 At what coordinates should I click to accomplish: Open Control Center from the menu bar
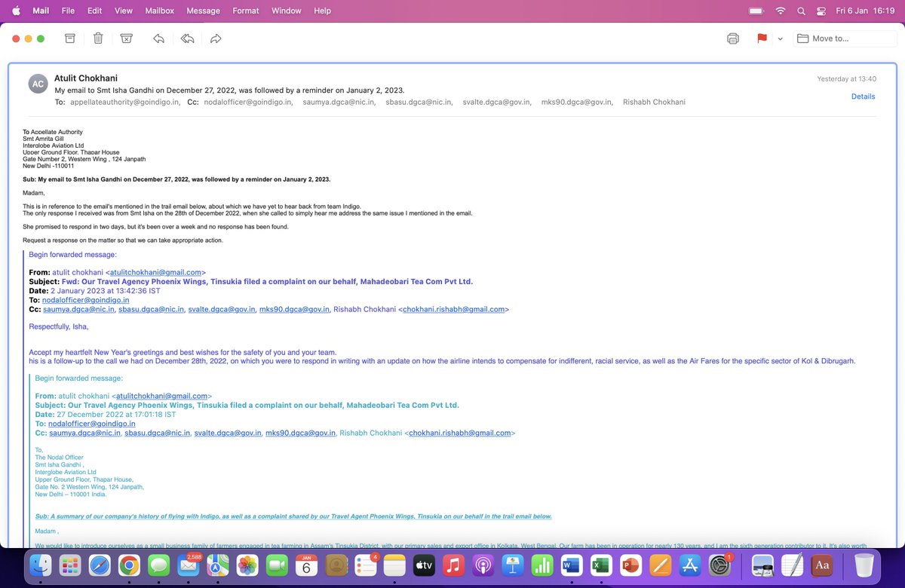point(821,11)
